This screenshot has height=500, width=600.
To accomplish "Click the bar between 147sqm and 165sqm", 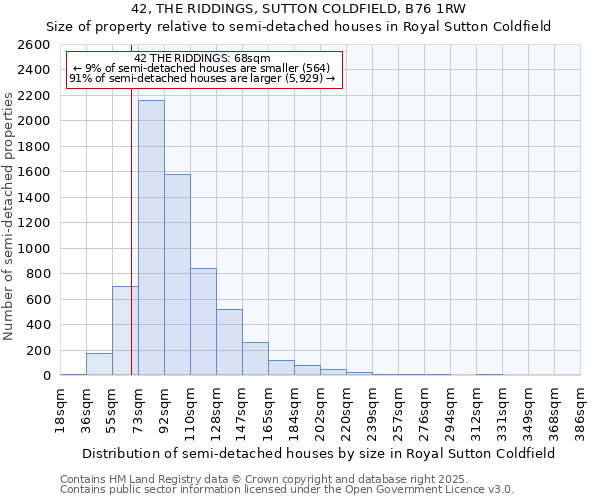I will coord(255,359).
